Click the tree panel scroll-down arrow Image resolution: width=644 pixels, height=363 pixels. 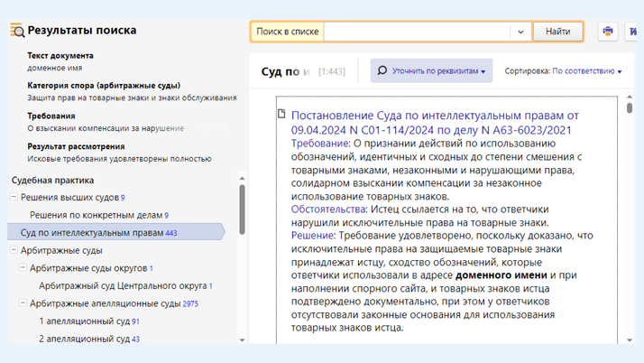click(x=242, y=340)
